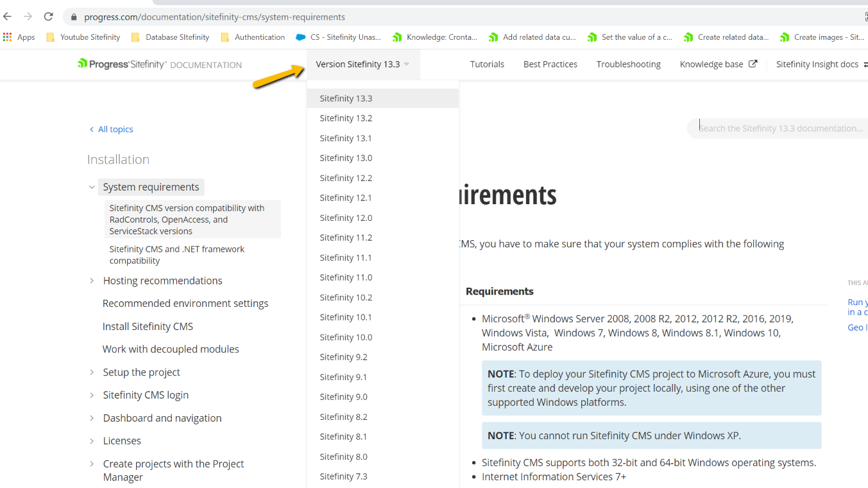The height and width of the screenshot is (488, 868).
Task: Select Sitefinity 10.2 version entry
Action: coord(383,297)
